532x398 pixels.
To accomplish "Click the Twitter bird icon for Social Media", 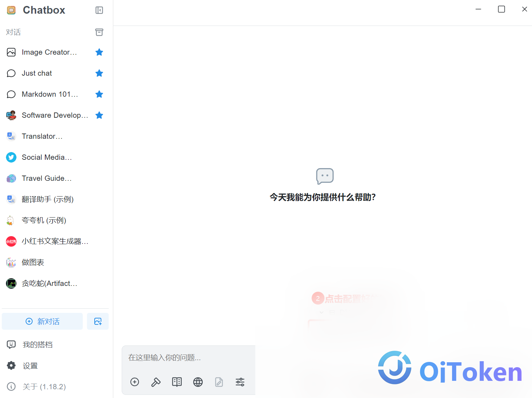I will coord(11,157).
